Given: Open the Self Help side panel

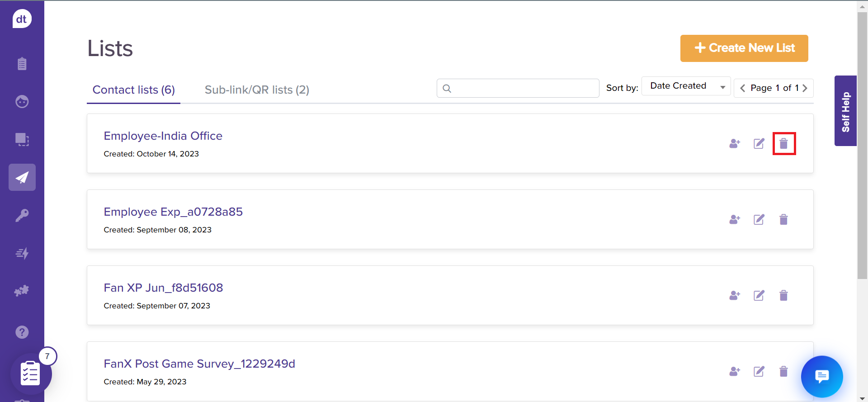Looking at the screenshot, I should [x=845, y=111].
